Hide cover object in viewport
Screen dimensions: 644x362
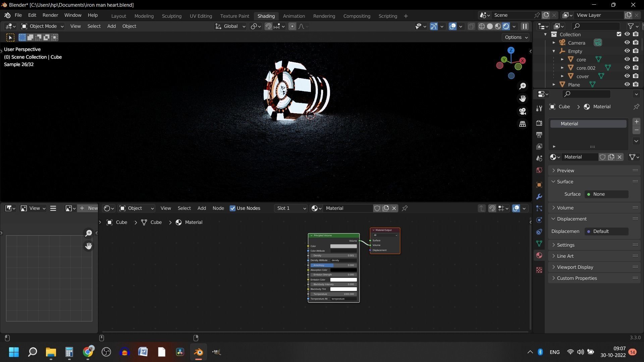pos(627,76)
